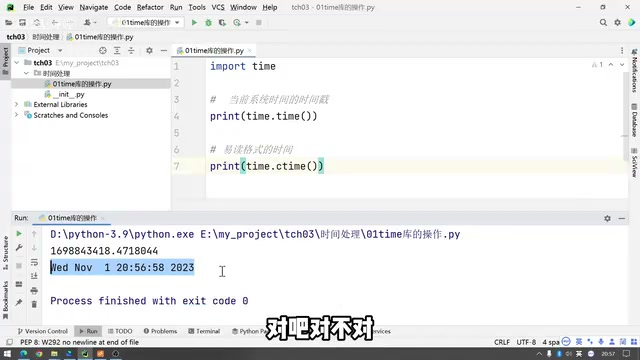The image size is (640, 360).
Task: Open the Tools menu
Action: coord(197,7)
